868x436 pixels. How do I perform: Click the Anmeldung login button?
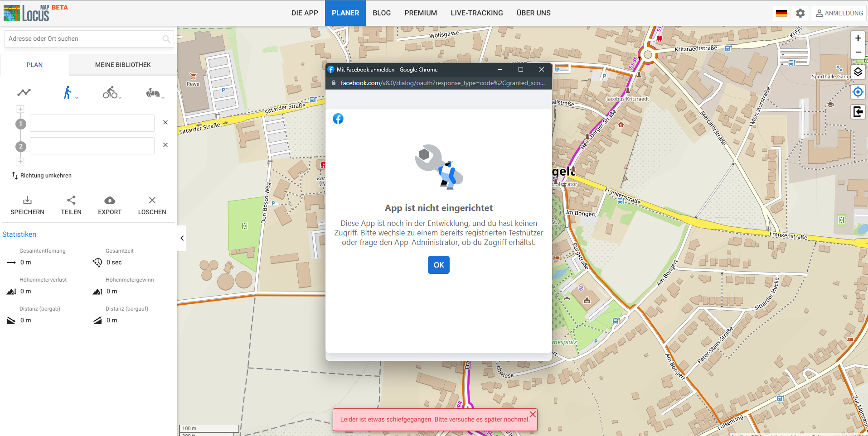pyautogui.click(x=839, y=13)
